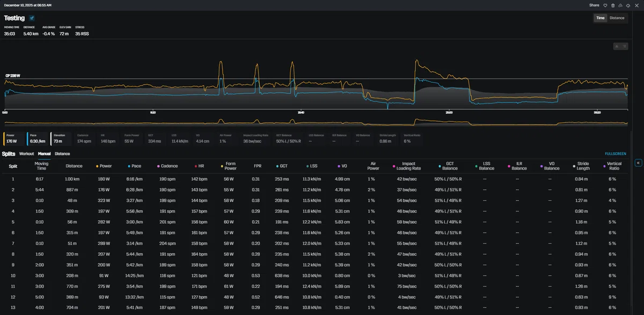Click the Google Drive style export icon
644x315 pixels.
pos(620,5)
